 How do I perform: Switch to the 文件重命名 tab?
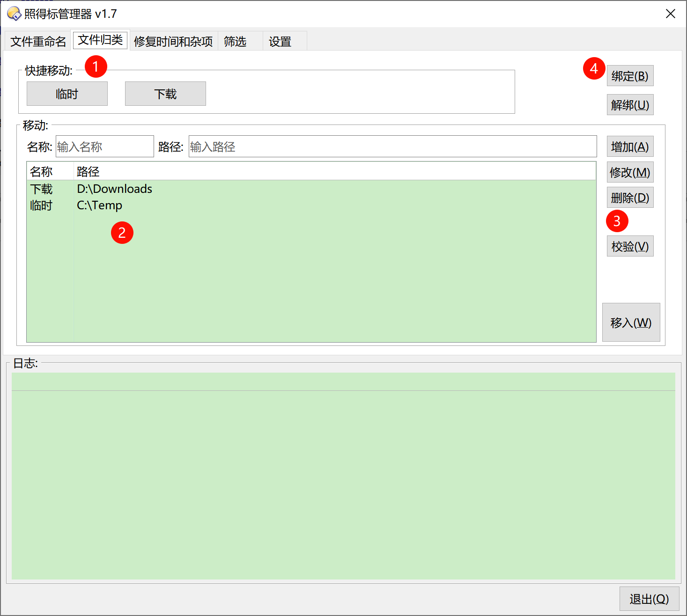38,41
